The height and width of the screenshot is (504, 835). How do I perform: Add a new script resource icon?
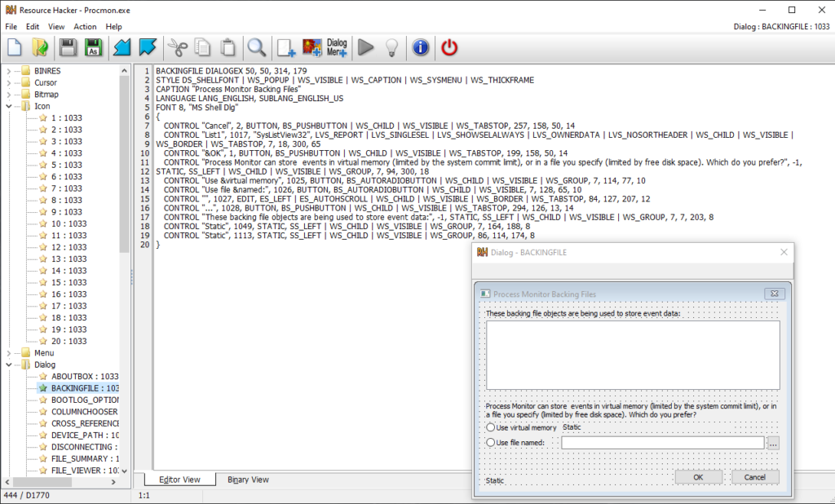pyautogui.click(x=286, y=47)
